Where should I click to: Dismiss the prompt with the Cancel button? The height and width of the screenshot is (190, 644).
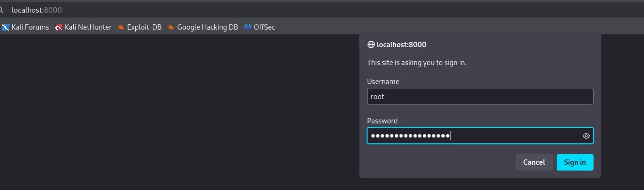click(534, 162)
